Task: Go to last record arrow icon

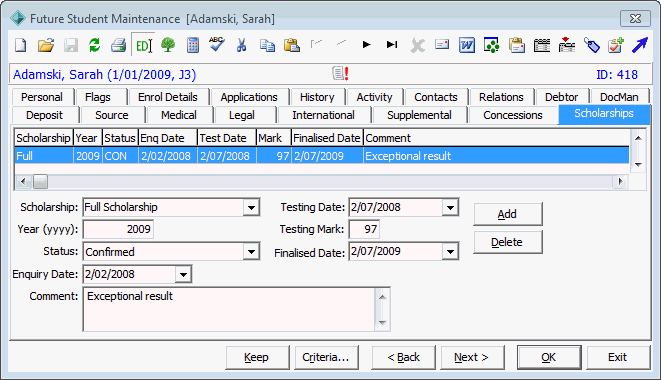Action: point(392,44)
